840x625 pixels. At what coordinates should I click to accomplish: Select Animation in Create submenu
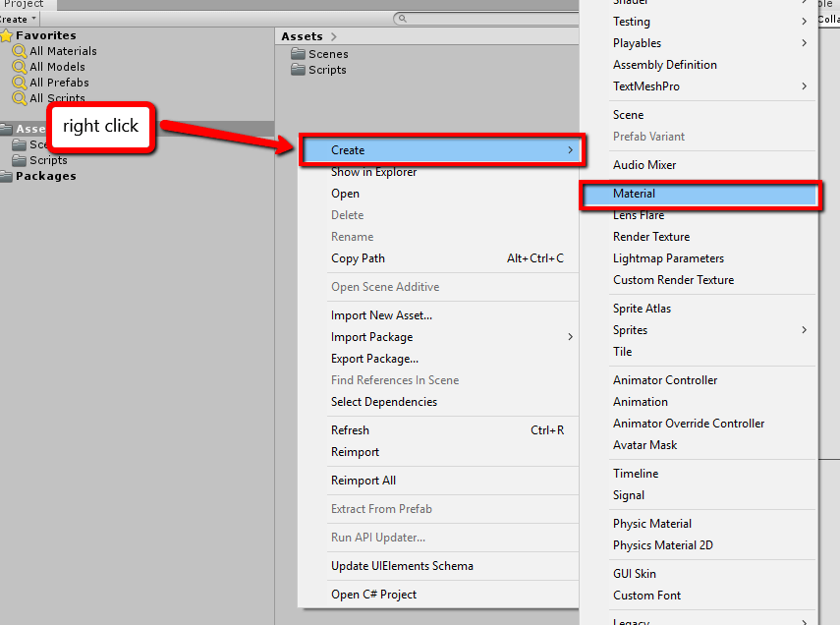click(641, 402)
